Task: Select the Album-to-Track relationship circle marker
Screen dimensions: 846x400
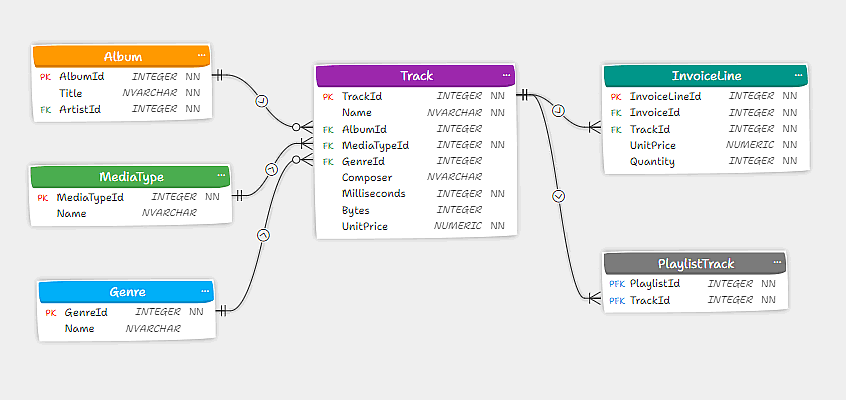Action: pyautogui.click(x=262, y=101)
